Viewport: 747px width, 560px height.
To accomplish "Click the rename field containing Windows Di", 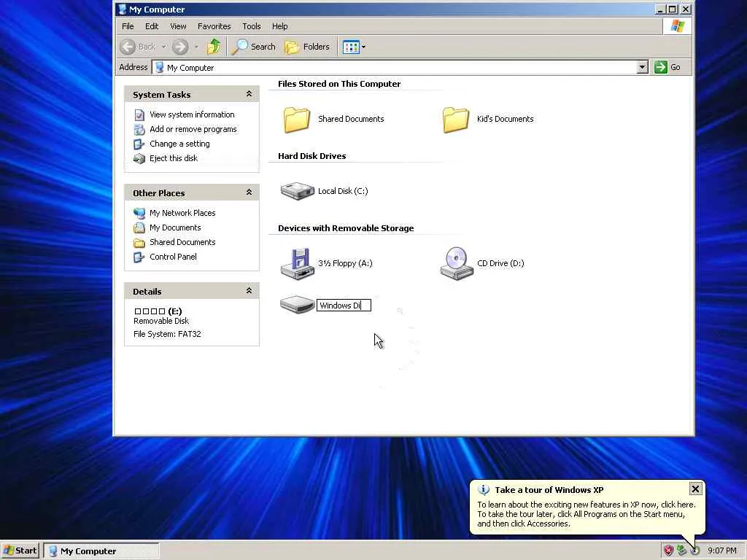I will coord(344,306).
